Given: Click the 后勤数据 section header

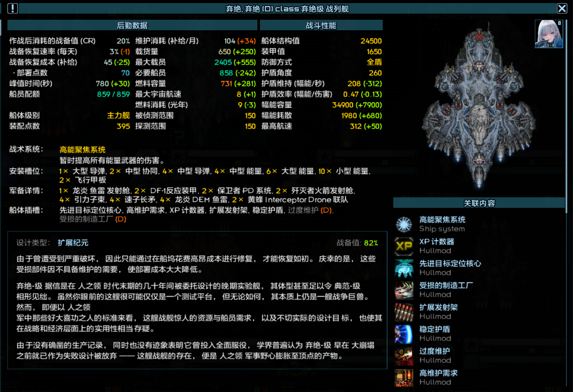Looking at the screenshot, I should pyautogui.click(x=132, y=25).
